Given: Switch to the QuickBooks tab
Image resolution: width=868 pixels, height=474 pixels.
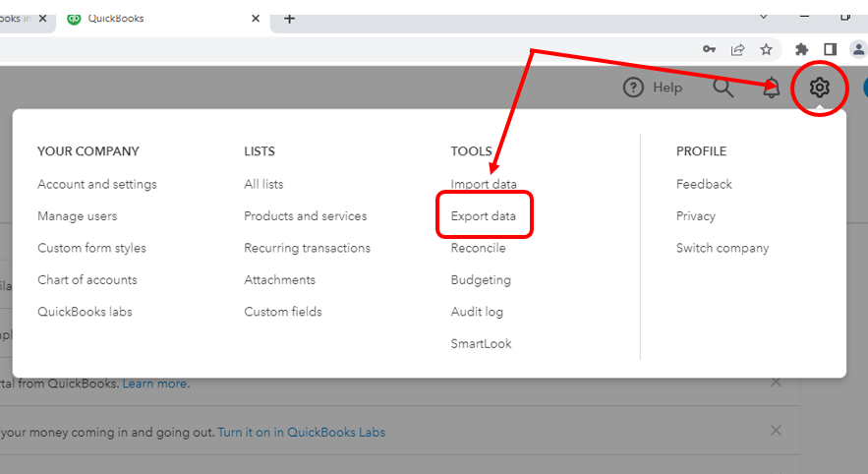Looking at the screenshot, I should 160,19.
